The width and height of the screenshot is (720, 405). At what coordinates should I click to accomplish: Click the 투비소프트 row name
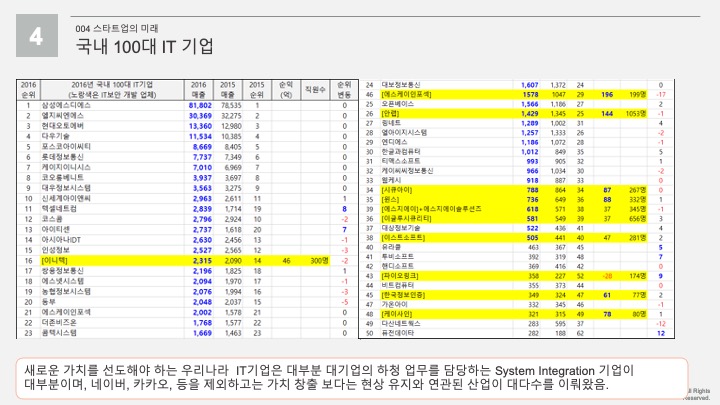[x=397, y=257]
